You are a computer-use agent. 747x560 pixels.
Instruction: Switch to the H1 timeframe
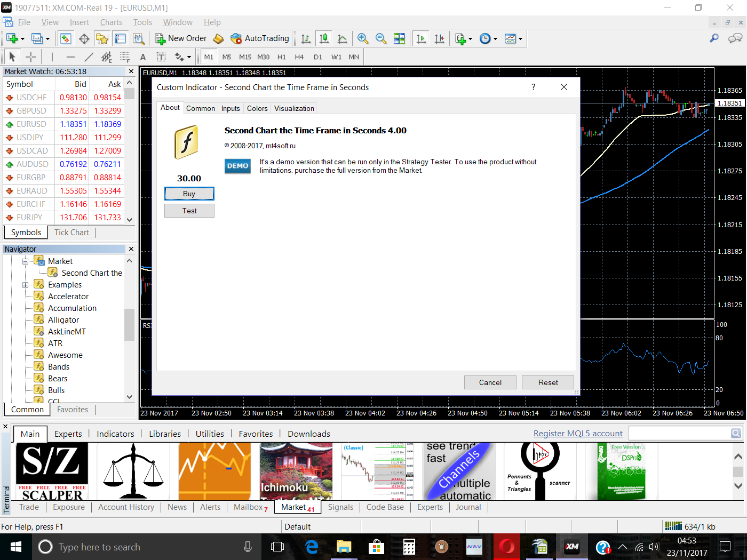coord(282,57)
